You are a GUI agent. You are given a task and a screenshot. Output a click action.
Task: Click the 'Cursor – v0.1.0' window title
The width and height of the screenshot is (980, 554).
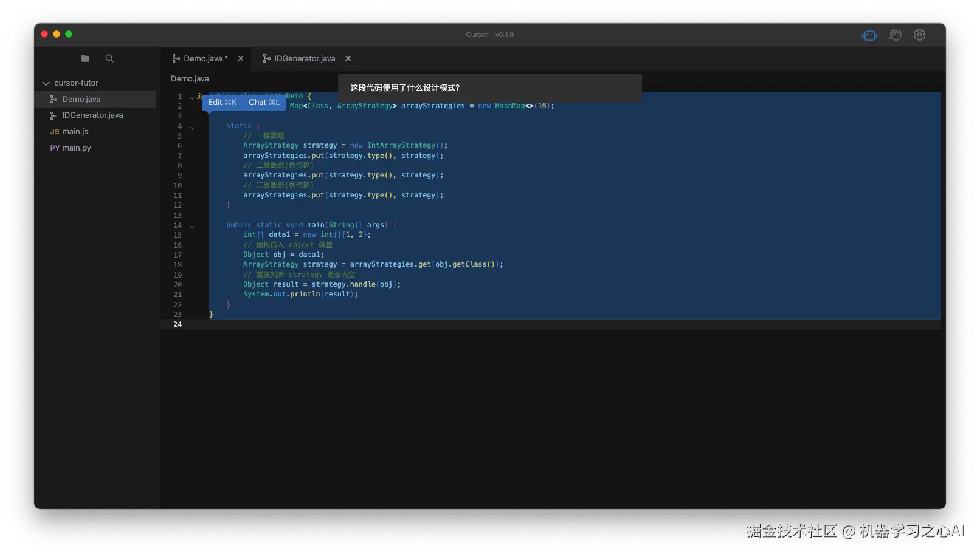[x=490, y=35]
